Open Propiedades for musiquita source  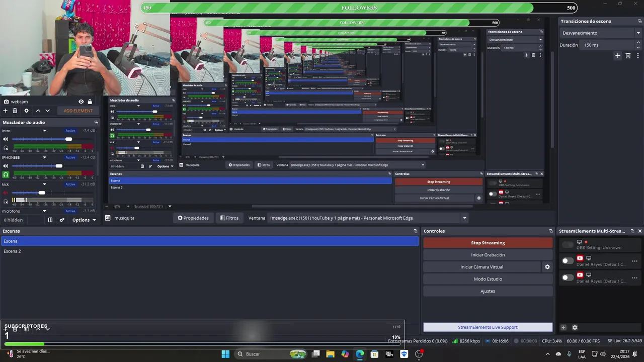[193, 218]
